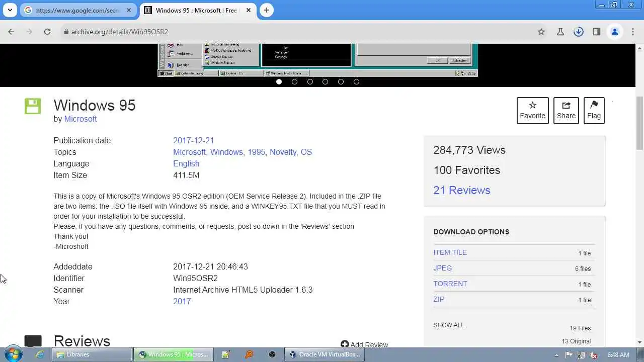644x362 pixels.
Task: Launch Internet Explorer from the taskbar
Action: 40,354
